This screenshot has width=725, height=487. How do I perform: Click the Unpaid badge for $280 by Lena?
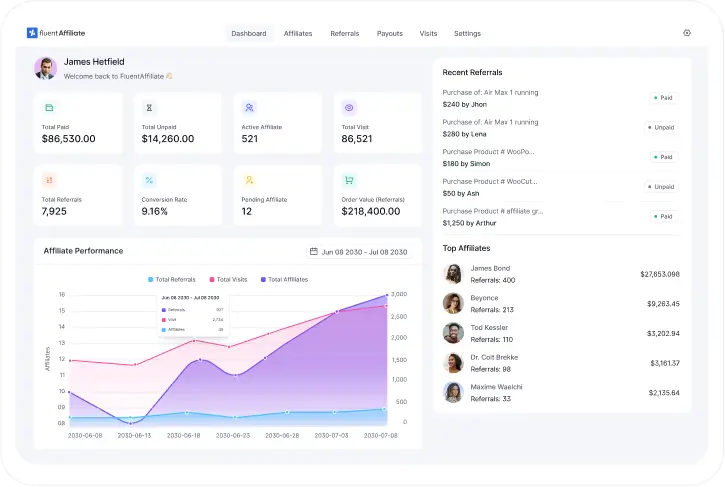(x=661, y=127)
